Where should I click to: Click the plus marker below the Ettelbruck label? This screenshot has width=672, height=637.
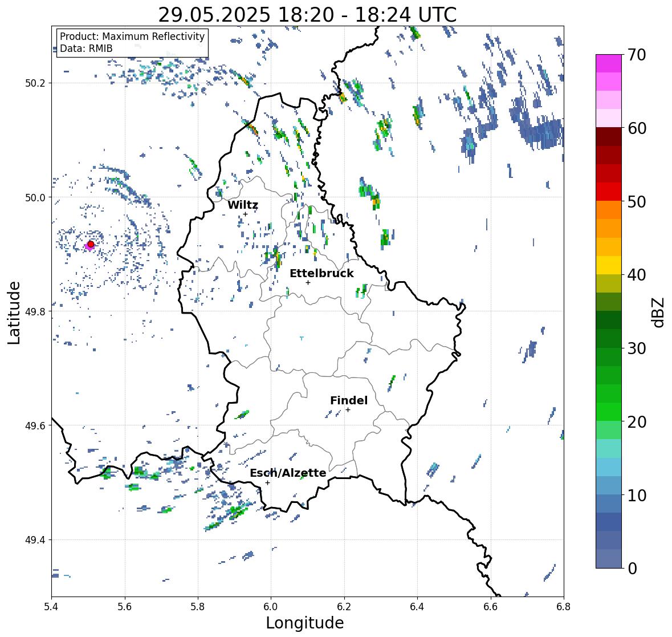click(308, 282)
